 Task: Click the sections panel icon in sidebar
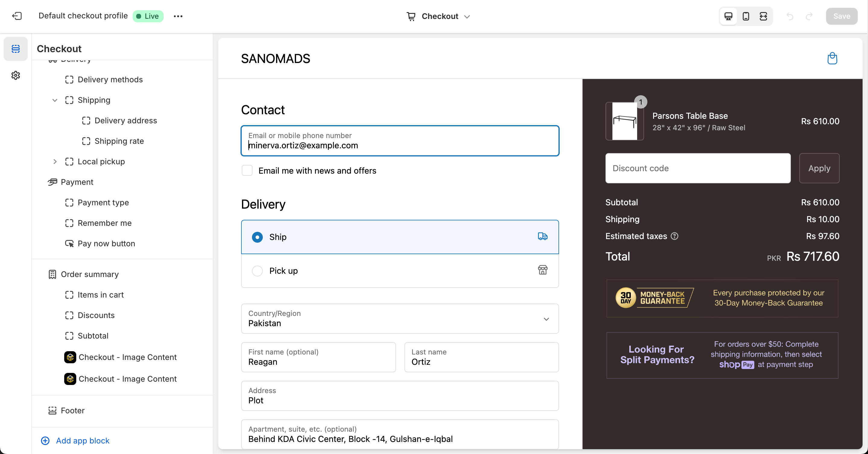coord(15,49)
